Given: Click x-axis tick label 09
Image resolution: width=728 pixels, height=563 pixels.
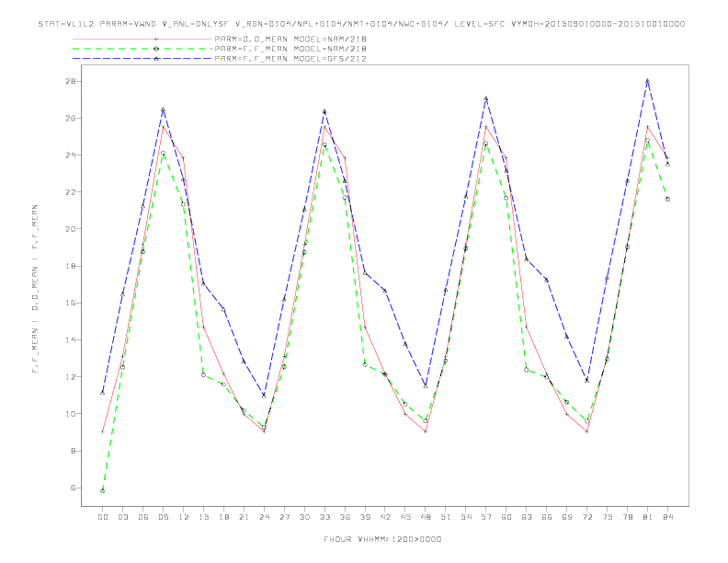Looking at the screenshot, I should click(x=163, y=517).
